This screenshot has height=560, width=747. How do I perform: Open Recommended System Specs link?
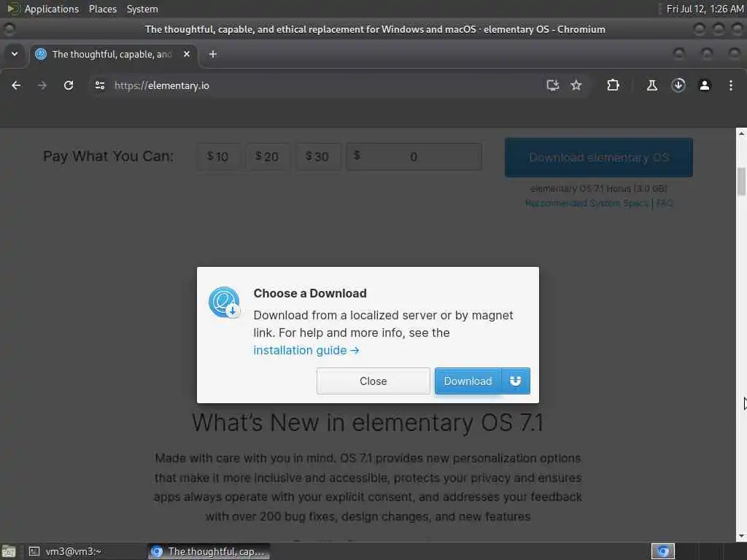[587, 203]
